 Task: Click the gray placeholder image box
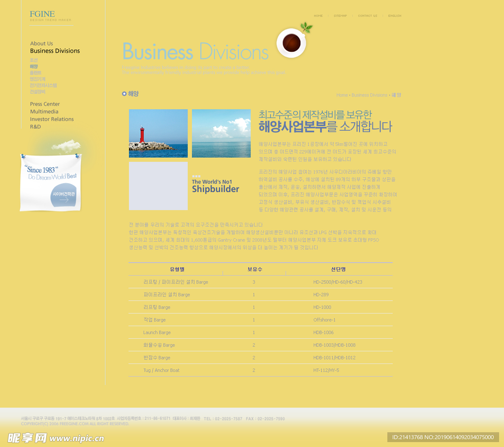158,186
